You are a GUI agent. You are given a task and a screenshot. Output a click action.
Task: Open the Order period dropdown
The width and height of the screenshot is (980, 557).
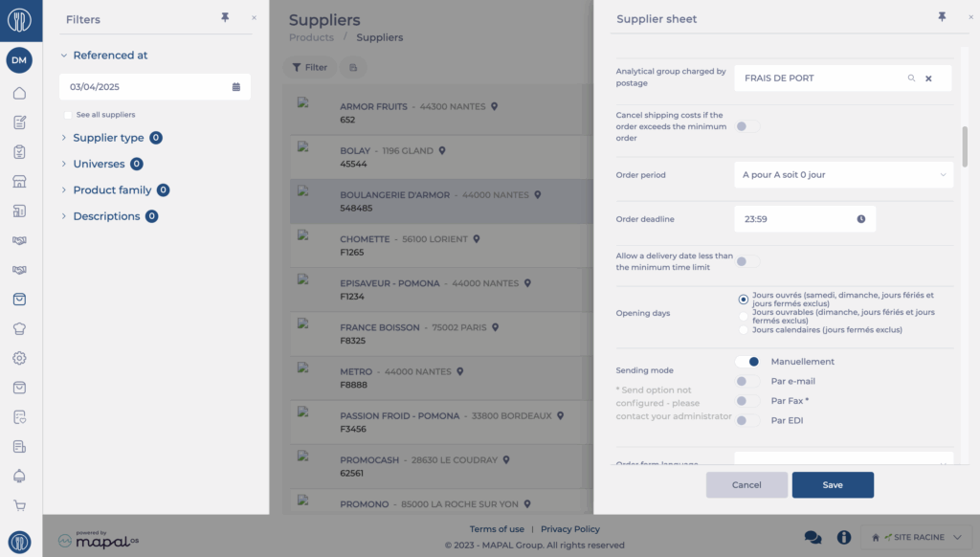tap(843, 175)
